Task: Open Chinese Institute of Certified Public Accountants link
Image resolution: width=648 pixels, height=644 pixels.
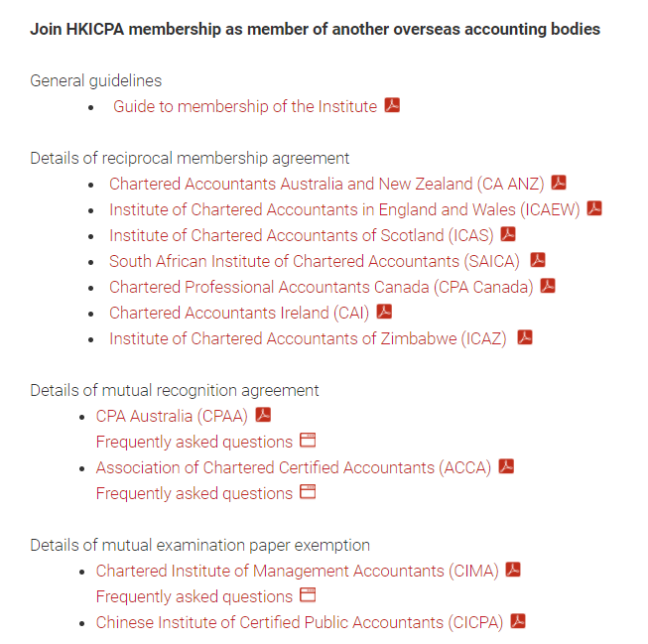Action: pyautogui.click(x=300, y=622)
